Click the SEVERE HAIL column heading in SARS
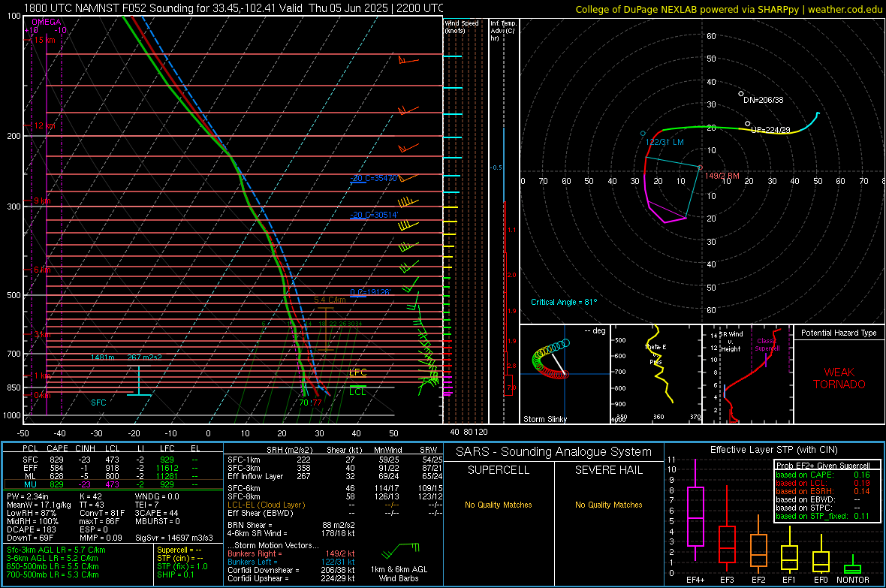Image resolution: width=886 pixels, height=588 pixels. 608,470
